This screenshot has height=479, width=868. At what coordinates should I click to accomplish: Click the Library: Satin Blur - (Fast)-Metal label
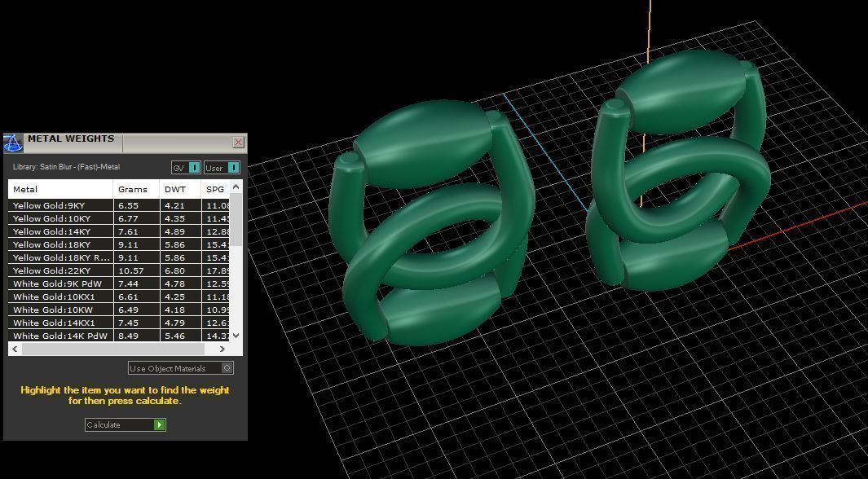pyautogui.click(x=67, y=167)
